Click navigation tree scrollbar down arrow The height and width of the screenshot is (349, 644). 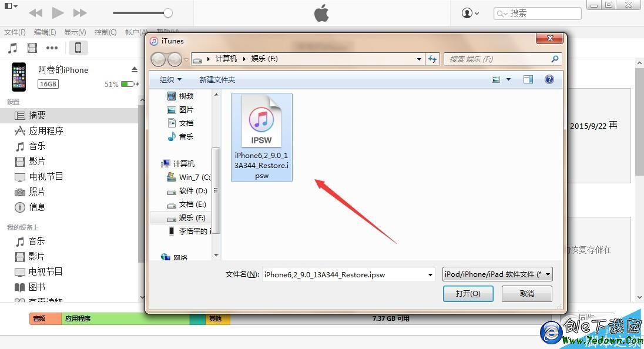coord(216,256)
